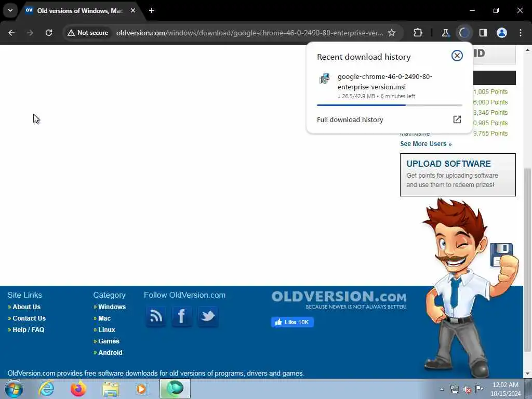Click 9,755 Points entry
The height and width of the screenshot is (399, 532).
(x=490, y=134)
